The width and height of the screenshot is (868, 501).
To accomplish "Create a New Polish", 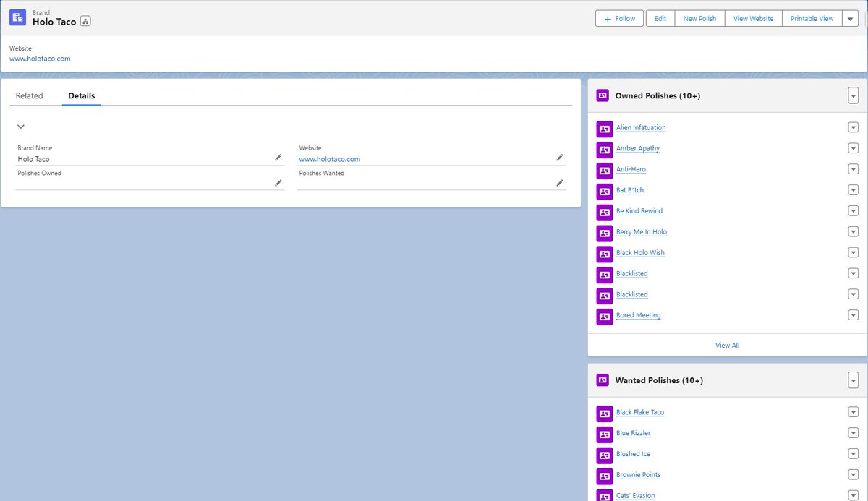I will 700,19.
